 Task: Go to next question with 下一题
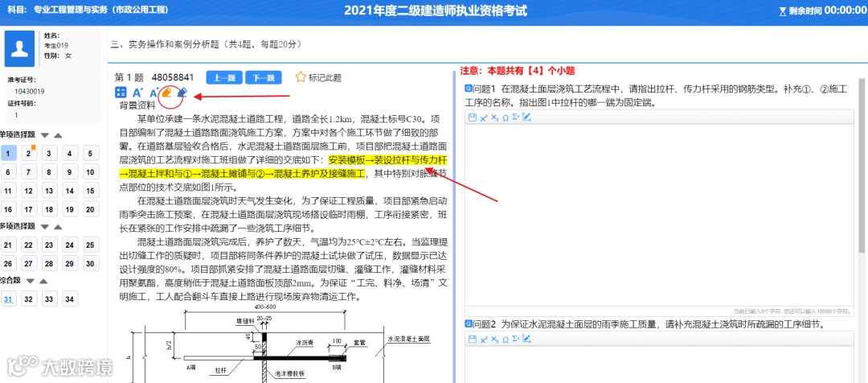pos(264,77)
